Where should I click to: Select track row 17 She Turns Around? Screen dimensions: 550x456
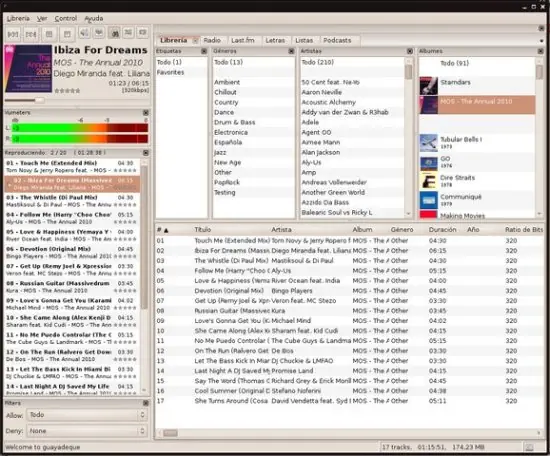click(349, 401)
